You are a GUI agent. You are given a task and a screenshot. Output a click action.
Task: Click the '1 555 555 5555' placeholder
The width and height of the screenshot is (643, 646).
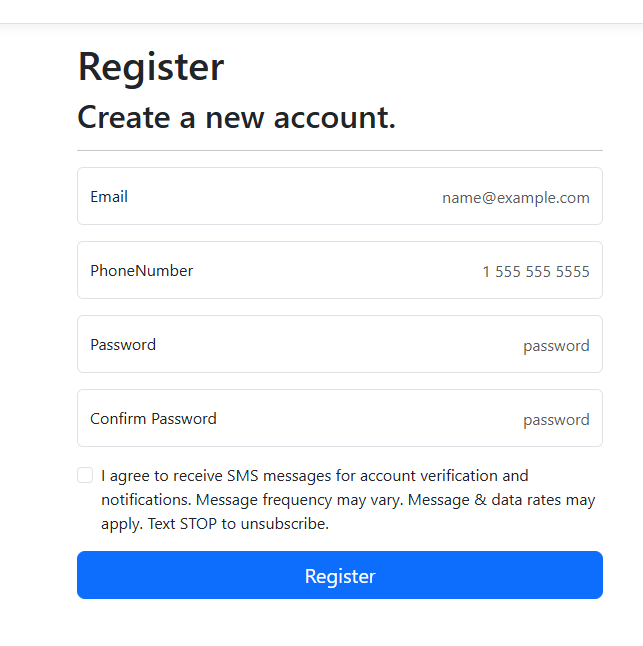click(536, 272)
